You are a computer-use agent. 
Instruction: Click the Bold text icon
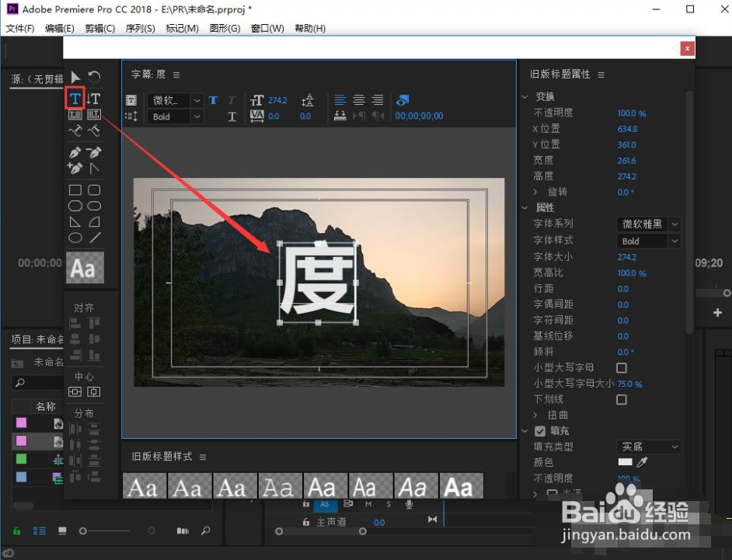click(x=214, y=100)
